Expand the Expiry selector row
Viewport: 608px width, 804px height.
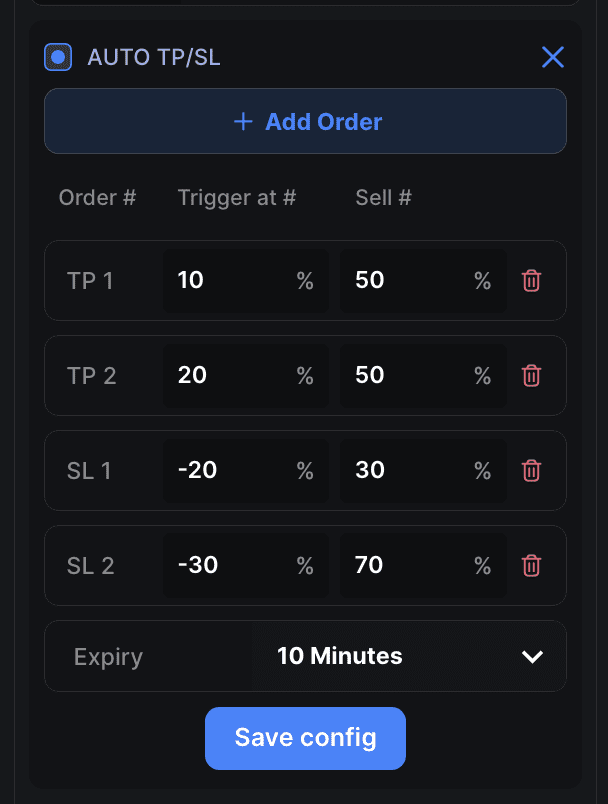pos(306,656)
